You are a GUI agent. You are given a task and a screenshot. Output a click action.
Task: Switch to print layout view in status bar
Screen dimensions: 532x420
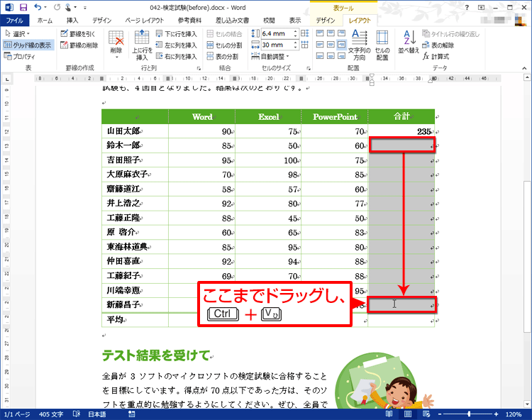coord(407,414)
